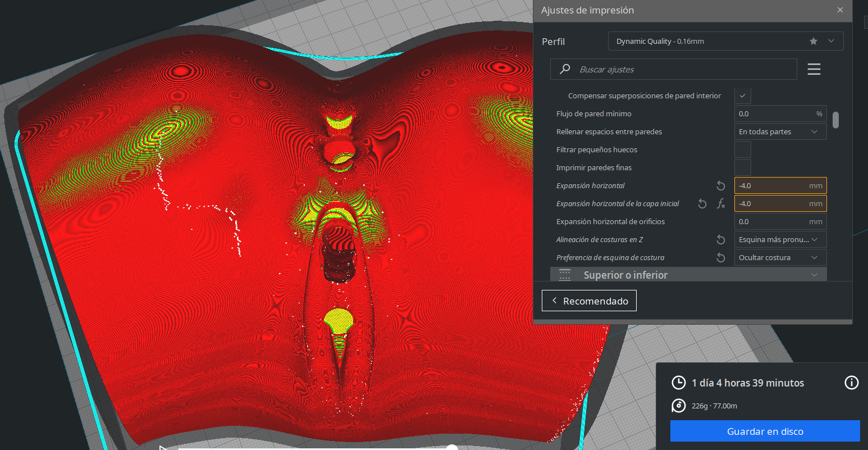The width and height of the screenshot is (868, 450).
Task: Edit the Expansión horizontal value field
Action: tap(780, 185)
